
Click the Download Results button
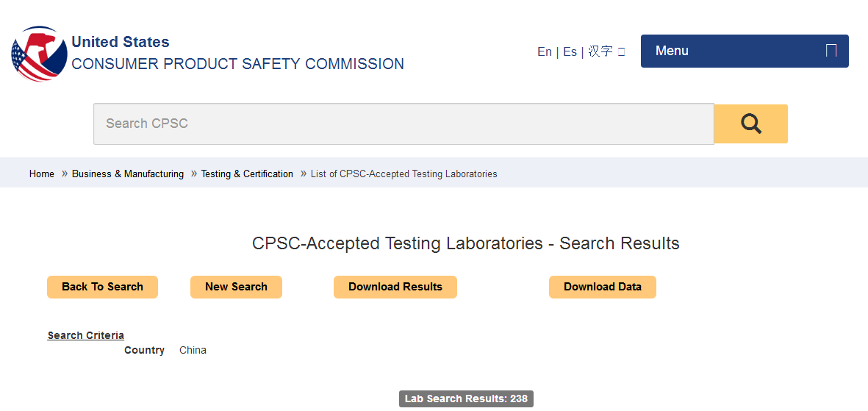coord(395,287)
